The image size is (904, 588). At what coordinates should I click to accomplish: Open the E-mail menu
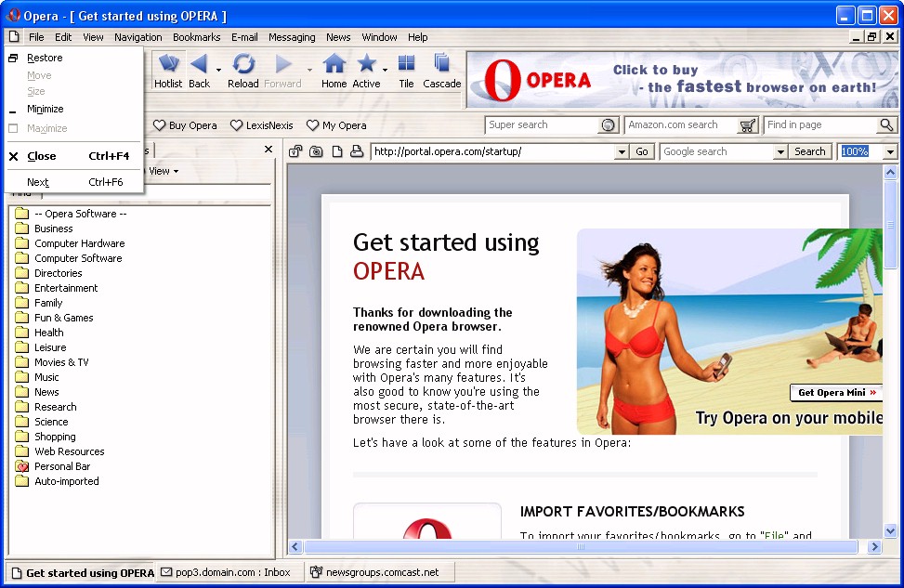click(x=244, y=37)
